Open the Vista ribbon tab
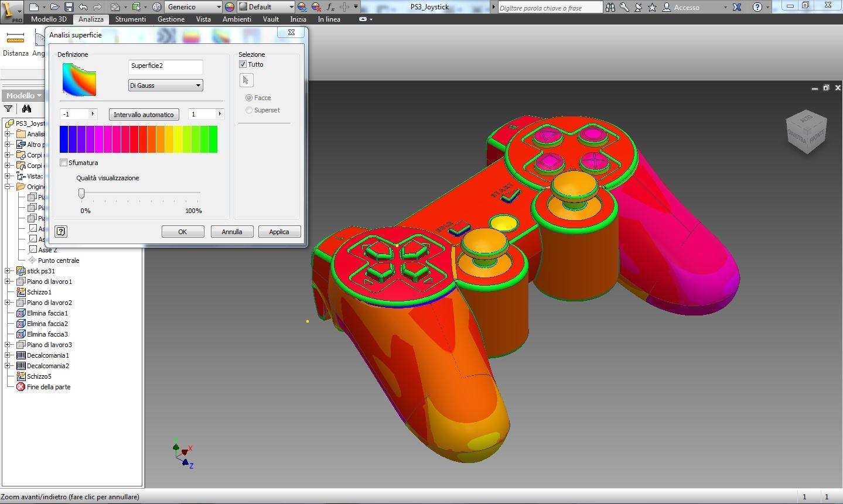This screenshot has width=843, height=504. 203,19
